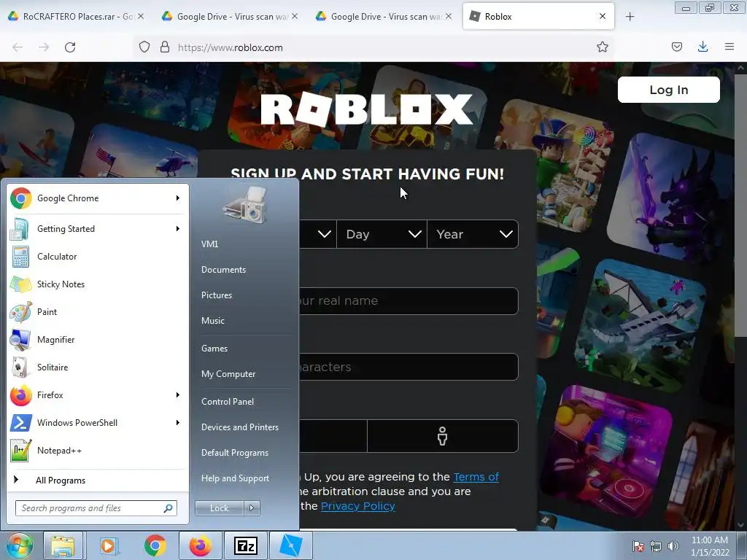
Task: Open 7-Zip from the taskbar
Action: (245, 545)
